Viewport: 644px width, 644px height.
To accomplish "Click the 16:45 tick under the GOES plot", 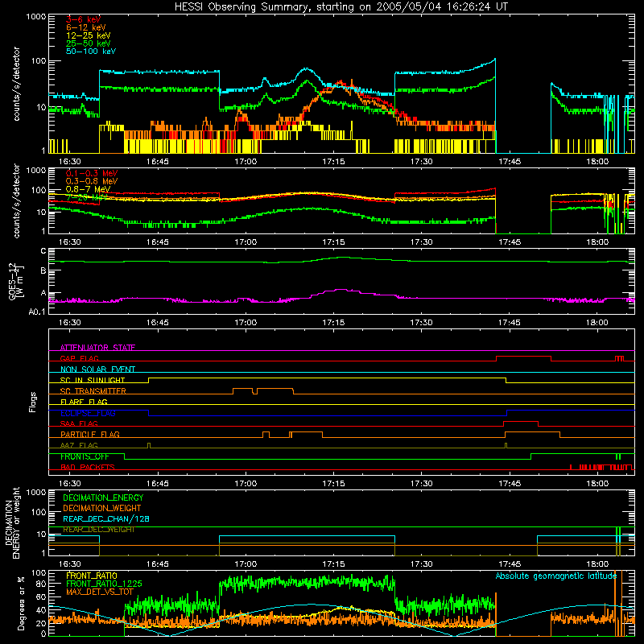I will (157, 323).
